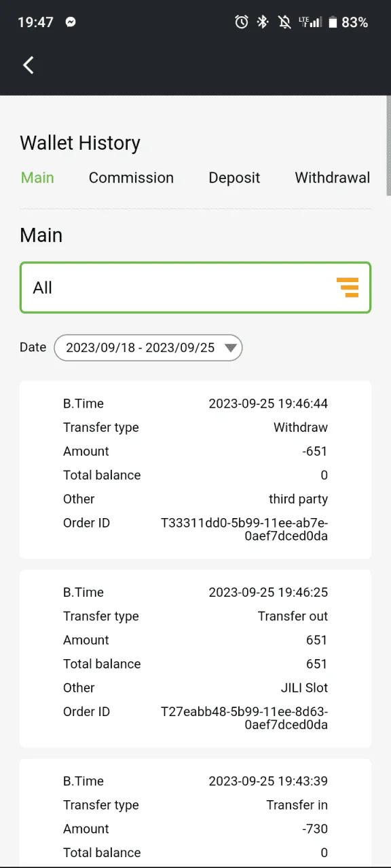Image resolution: width=391 pixels, height=868 pixels.
Task: Open the date range dropdown
Action: coord(148,348)
